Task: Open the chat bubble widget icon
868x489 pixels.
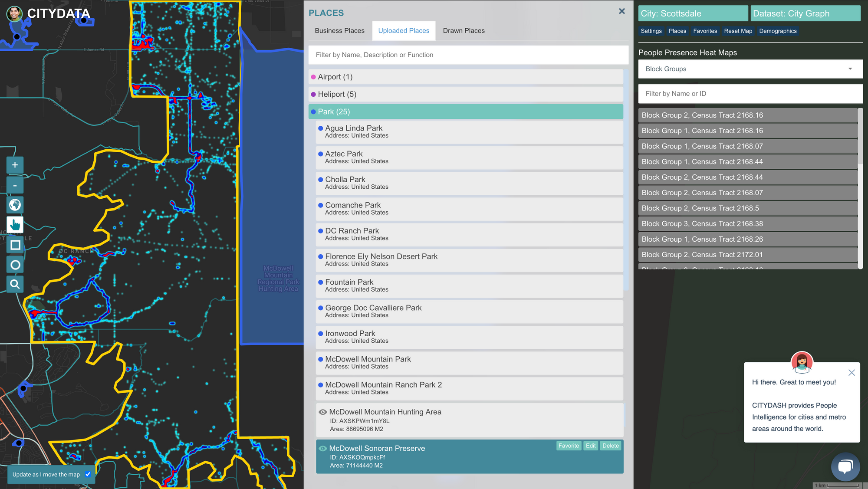Action: click(x=845, y=467)
